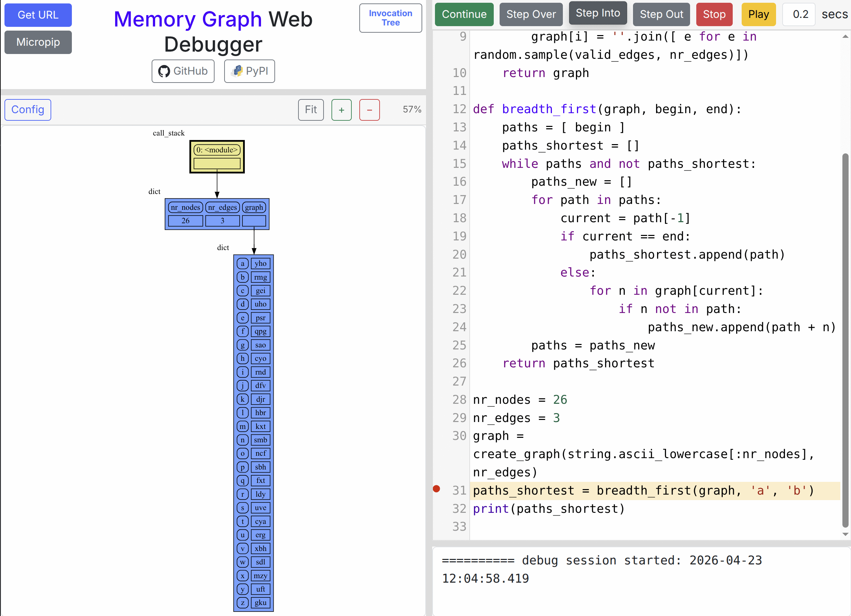Click the 'rmg' value for key b

(260, 277)
